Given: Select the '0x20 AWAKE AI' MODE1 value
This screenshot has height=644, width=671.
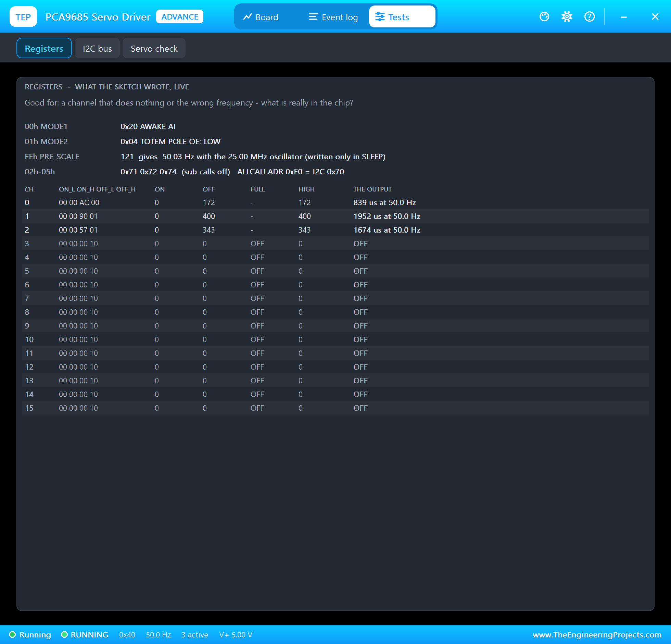Looking at the screenshot, I should tap(148, 126).
